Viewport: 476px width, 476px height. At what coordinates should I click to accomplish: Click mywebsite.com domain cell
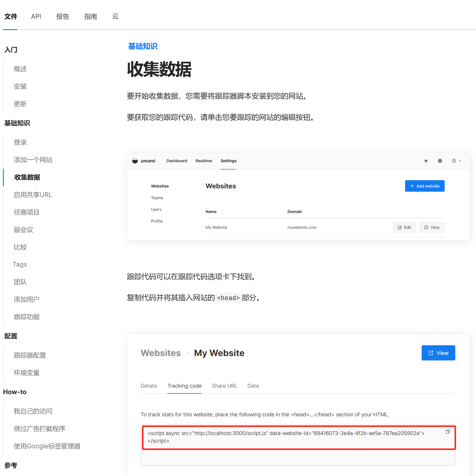[302, 228]
